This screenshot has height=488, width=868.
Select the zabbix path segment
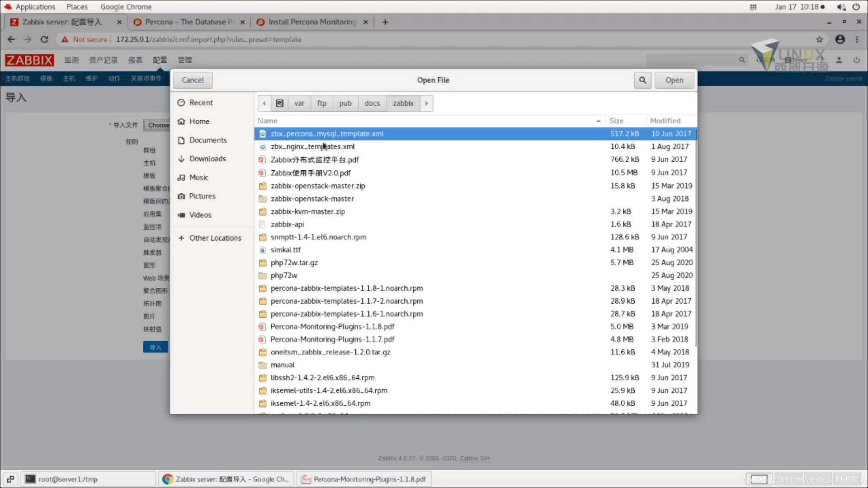tap(403, 103)
